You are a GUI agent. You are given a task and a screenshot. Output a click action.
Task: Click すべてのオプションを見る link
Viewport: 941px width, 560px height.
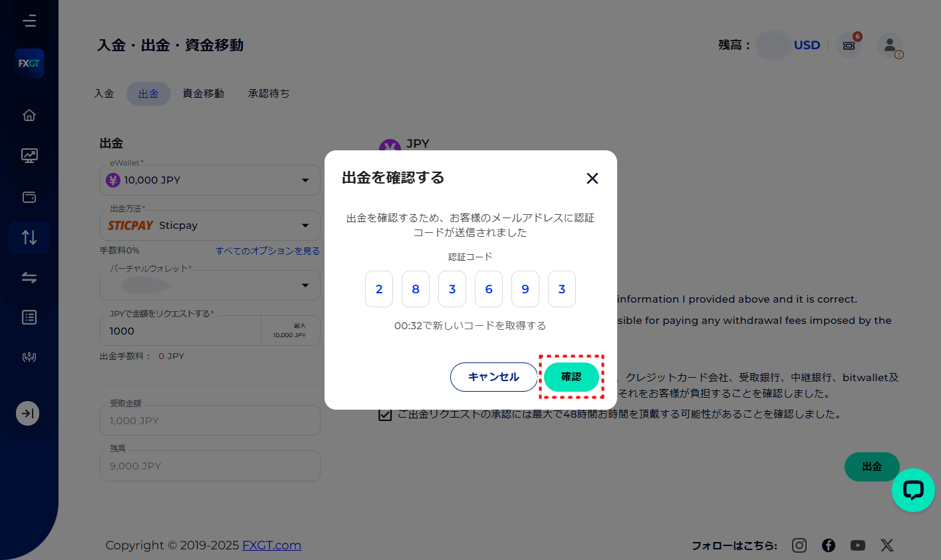[x=267, y=251]
